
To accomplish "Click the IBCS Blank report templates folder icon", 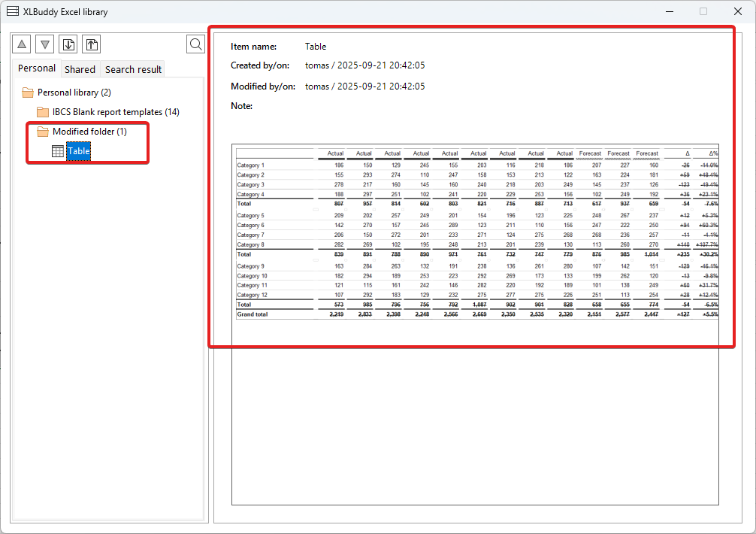I will click(x=43, y=112).
